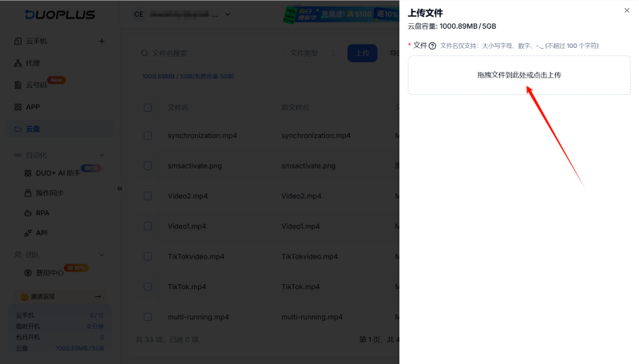Select 云盘 cloud drive in sidebar
Image resolution: width=639 pixels, height=364 pixels.
tap(32, 129)
